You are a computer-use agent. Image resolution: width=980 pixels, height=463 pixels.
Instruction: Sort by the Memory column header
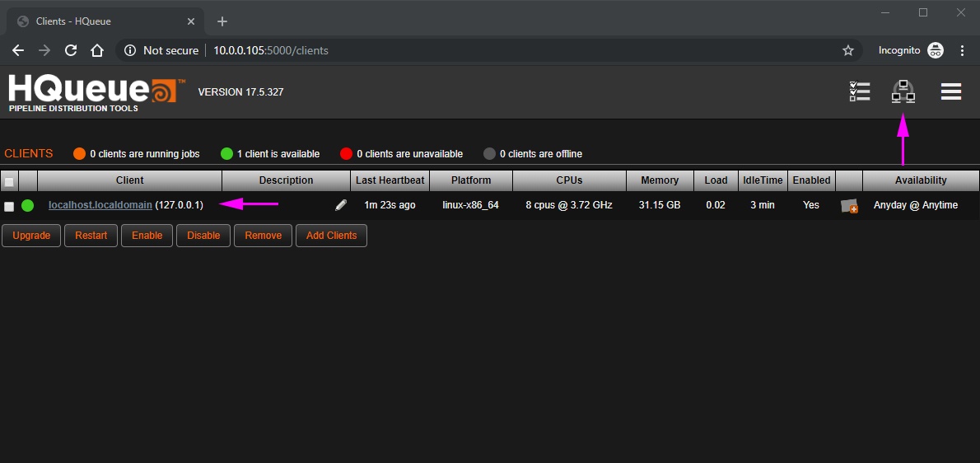pos(660,180)
